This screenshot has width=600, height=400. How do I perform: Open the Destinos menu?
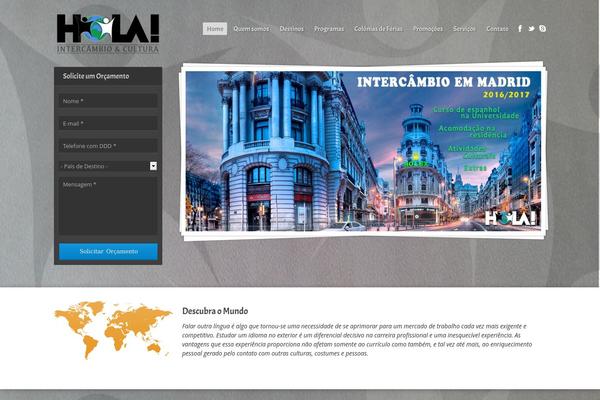292,29
